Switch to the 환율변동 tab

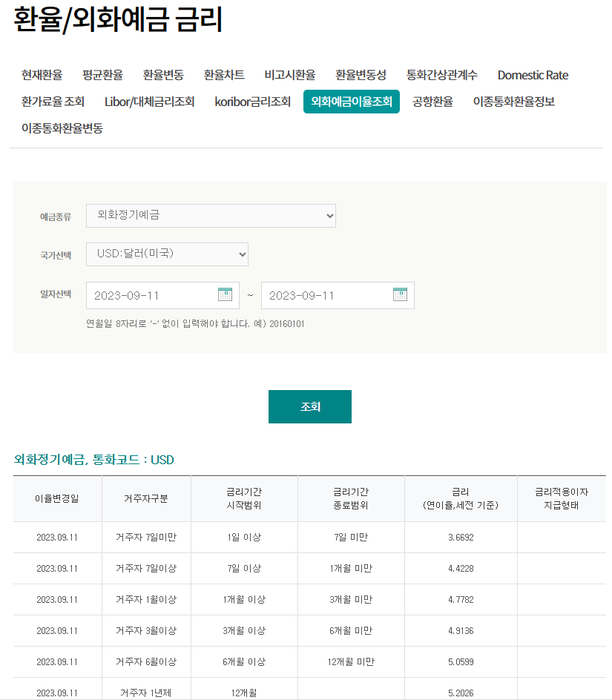[163, 75]
